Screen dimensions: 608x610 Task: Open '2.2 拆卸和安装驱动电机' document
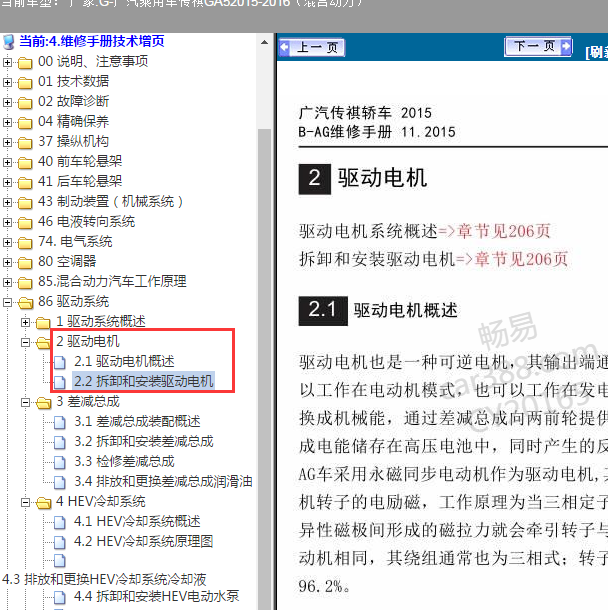tap(144, 381)
